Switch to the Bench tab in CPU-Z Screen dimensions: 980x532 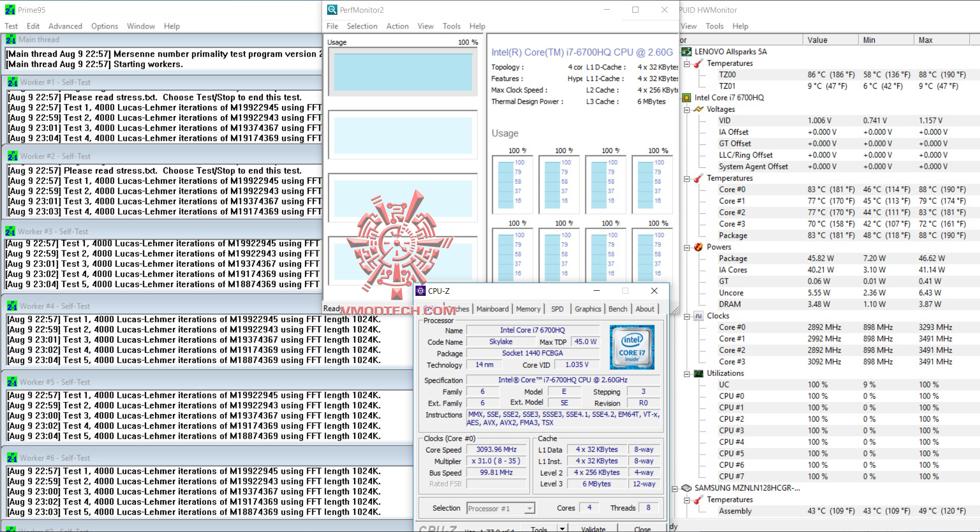(618, 309)
